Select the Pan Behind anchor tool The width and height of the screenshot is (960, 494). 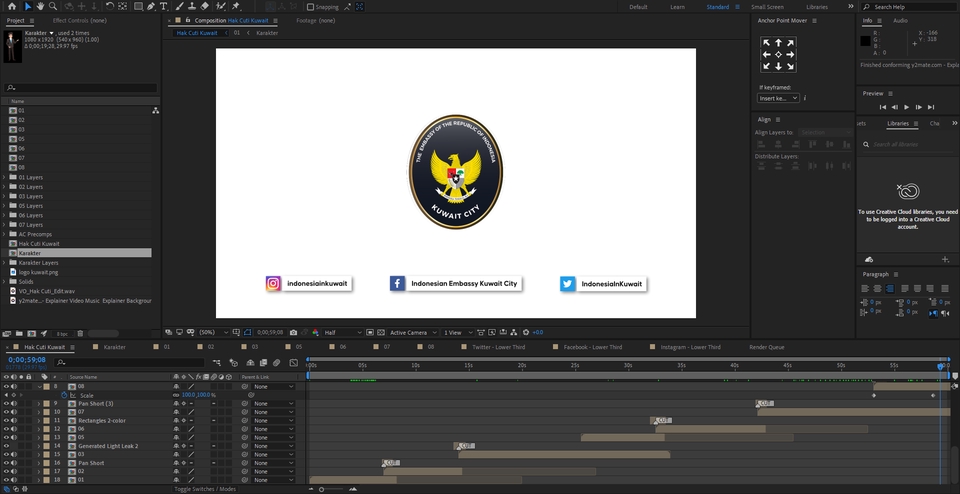pyautogui.click(x=122, y=7)
